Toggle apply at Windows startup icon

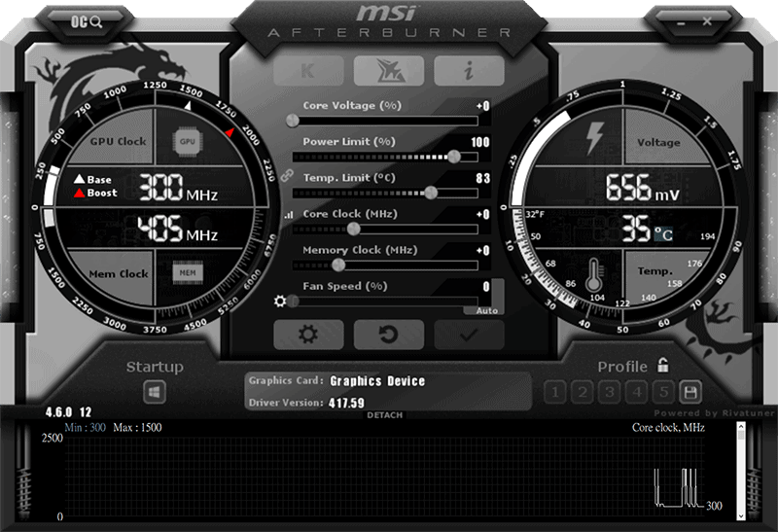(155, 393)
